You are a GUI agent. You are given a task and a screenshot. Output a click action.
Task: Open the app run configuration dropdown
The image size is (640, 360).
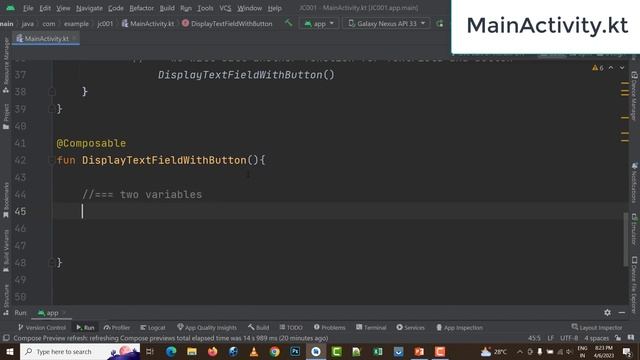point(319,24)
